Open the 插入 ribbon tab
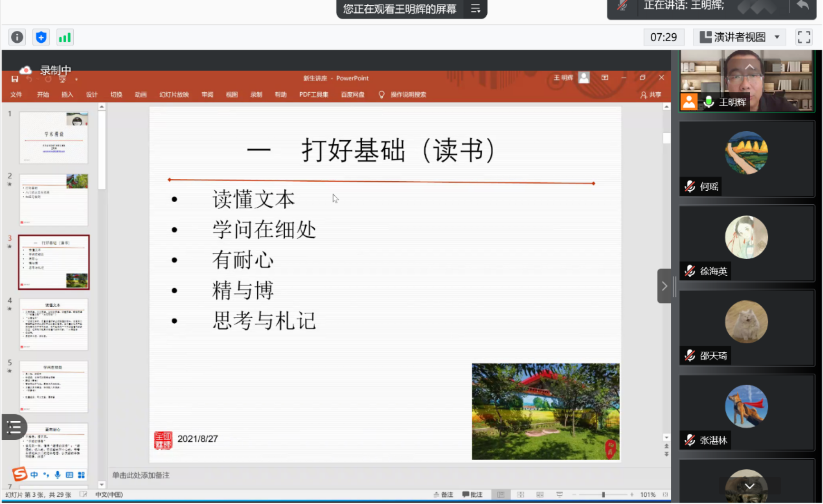Screen dimensions: 823x504 point(67,95)
